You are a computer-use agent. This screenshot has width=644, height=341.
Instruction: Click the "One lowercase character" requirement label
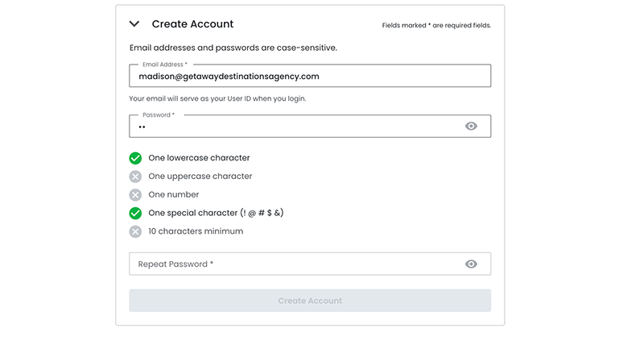(x=199, y=158)
